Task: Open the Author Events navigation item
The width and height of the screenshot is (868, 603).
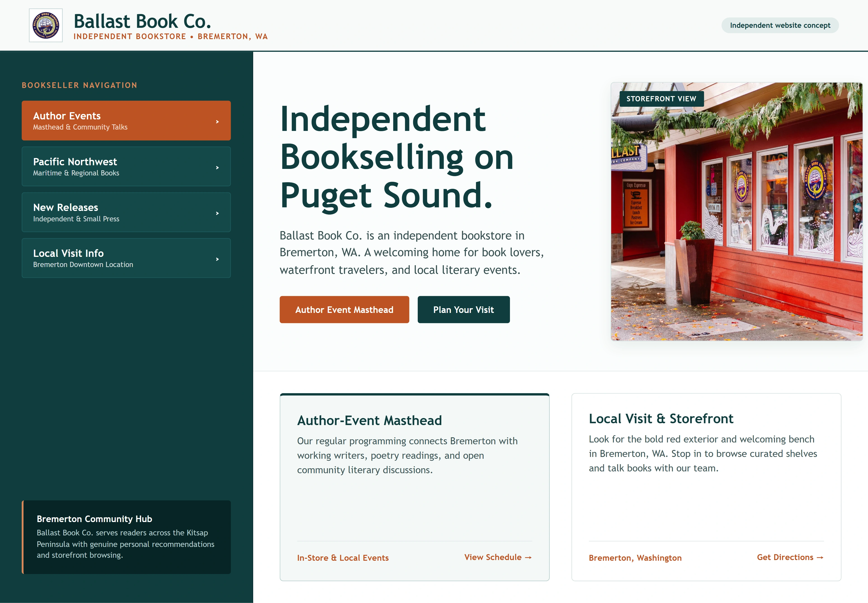Action: click(x=126, y=121)
